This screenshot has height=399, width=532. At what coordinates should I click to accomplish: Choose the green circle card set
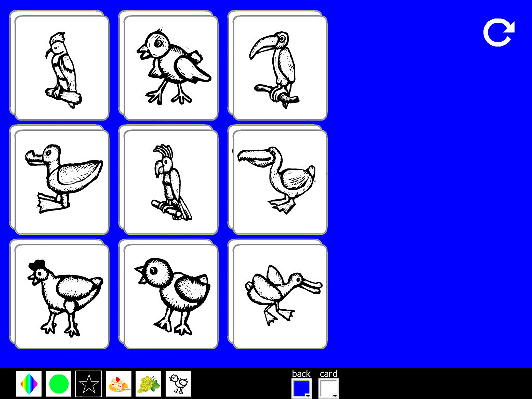tap(58, 384)
